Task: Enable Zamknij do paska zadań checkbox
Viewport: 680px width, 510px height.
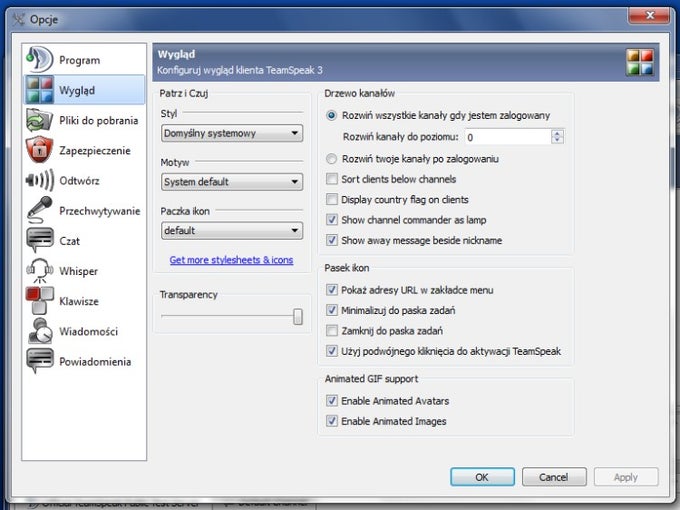Action: point(332,330)
